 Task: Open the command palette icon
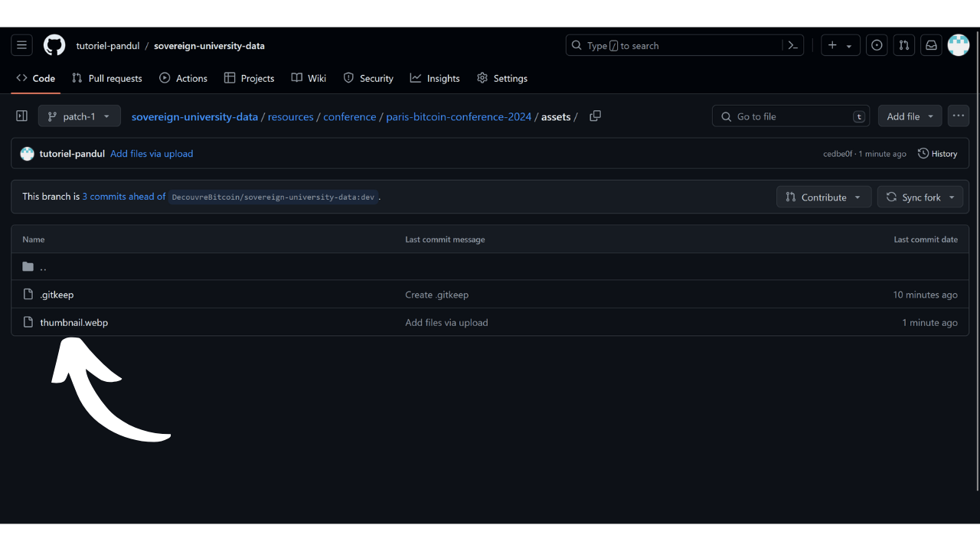pyautogui.click(x=793, y=45)
